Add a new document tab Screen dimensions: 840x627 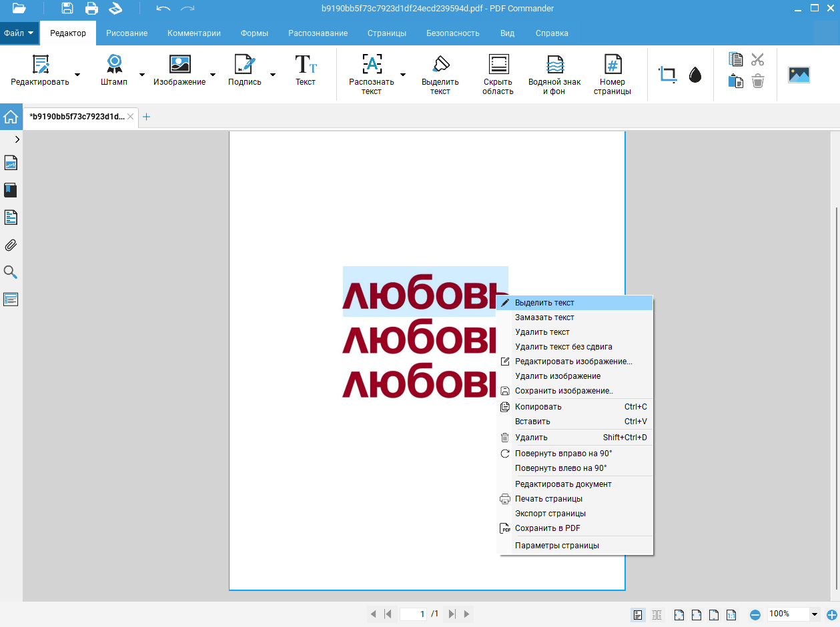click(147, 117)
